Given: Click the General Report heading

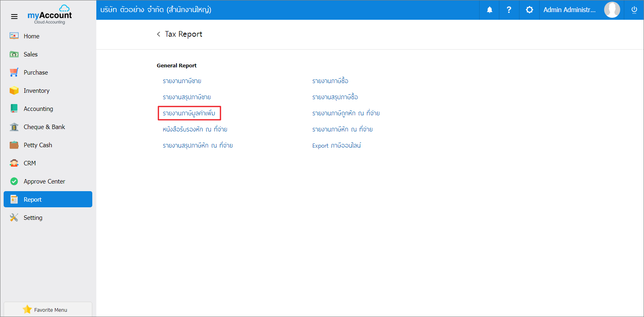Looking at the screenshot, I should pyautogui.click(x=177, y=66).
